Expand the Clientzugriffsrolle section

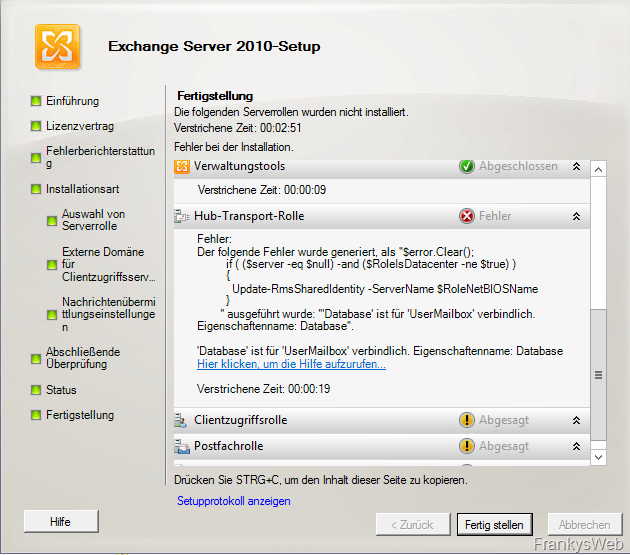pos(576,421)
